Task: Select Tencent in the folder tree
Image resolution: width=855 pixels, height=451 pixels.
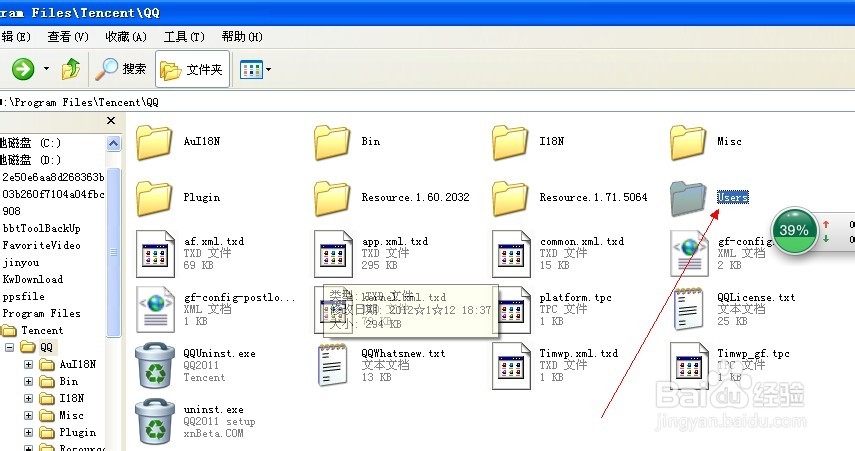Action: pyautogui.click(x=42, y=330)
